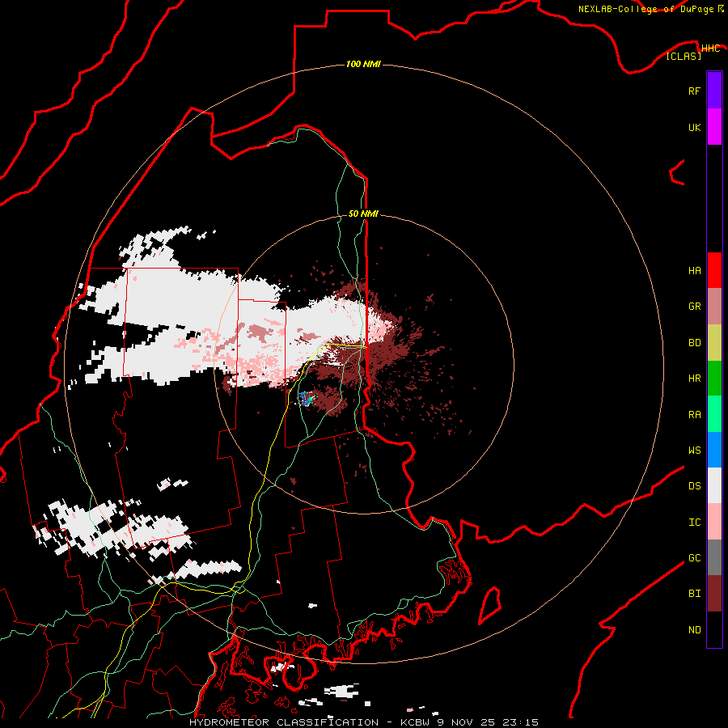Screen dimensions: 728x728
Task: Click the HYDROMETEOR CLASSIFICATION title text
Action: tap(284, 722)
